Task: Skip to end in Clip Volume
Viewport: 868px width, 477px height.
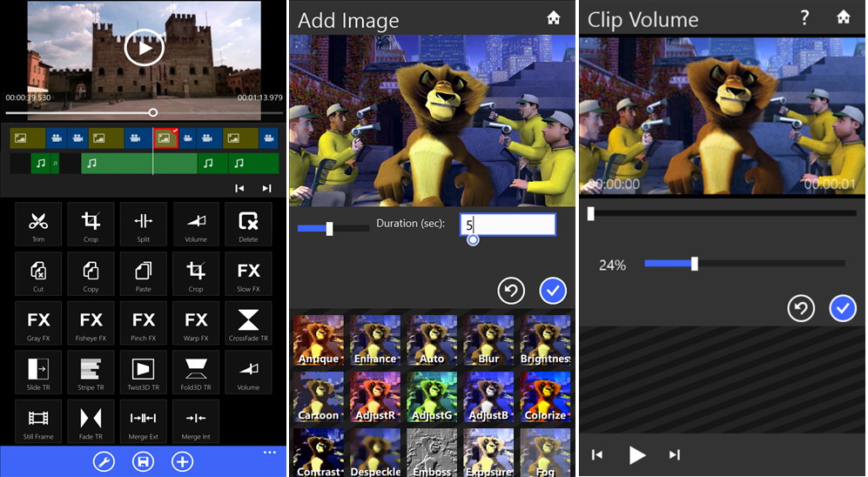Action: point(674,455)
